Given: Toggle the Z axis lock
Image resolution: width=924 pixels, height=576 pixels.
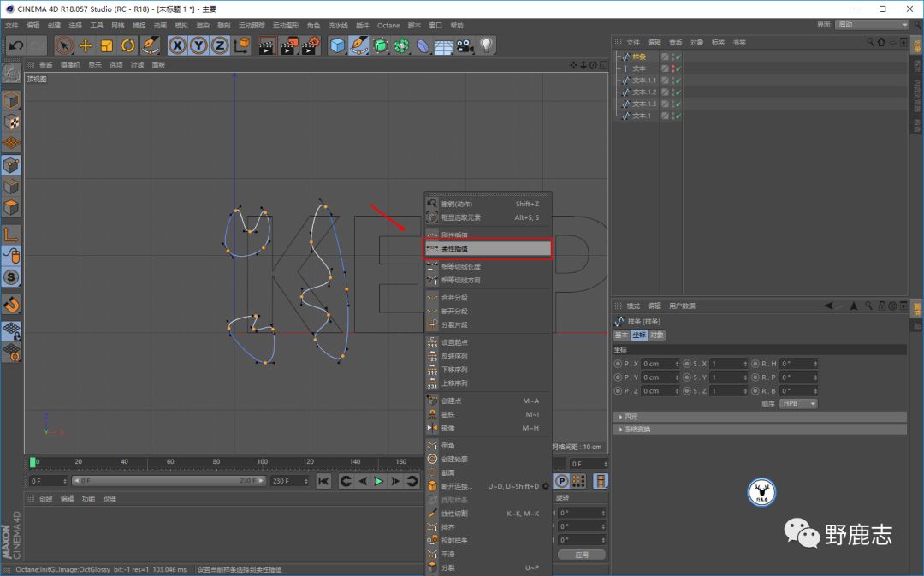Looking at the screenshot, I should [x=220, y=45].
